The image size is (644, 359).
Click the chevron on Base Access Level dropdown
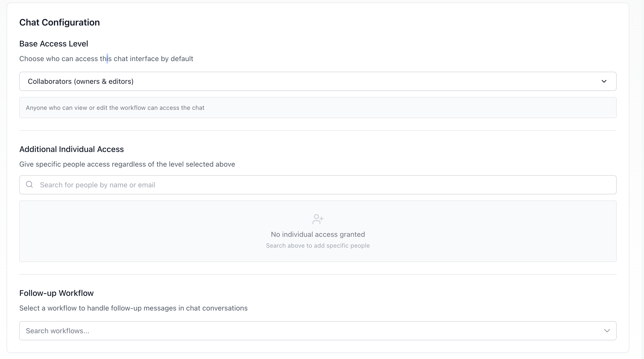click(604, 81)
